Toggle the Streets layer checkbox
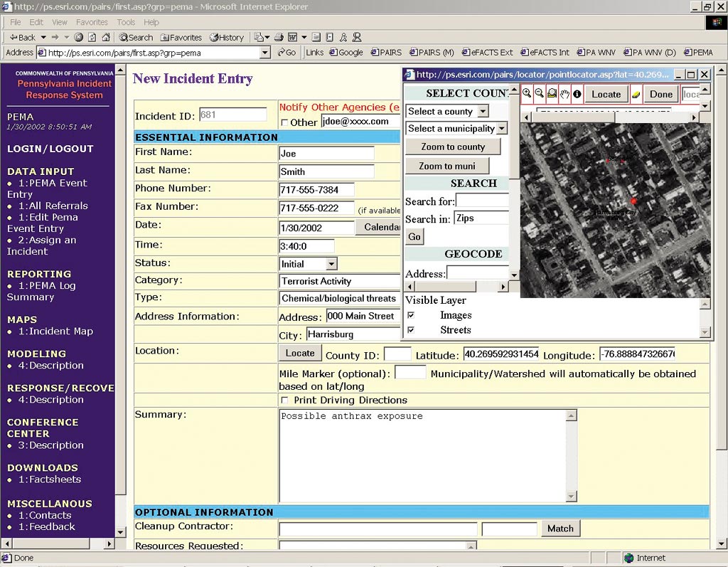 pyautogui.click(x=411, y=330)
